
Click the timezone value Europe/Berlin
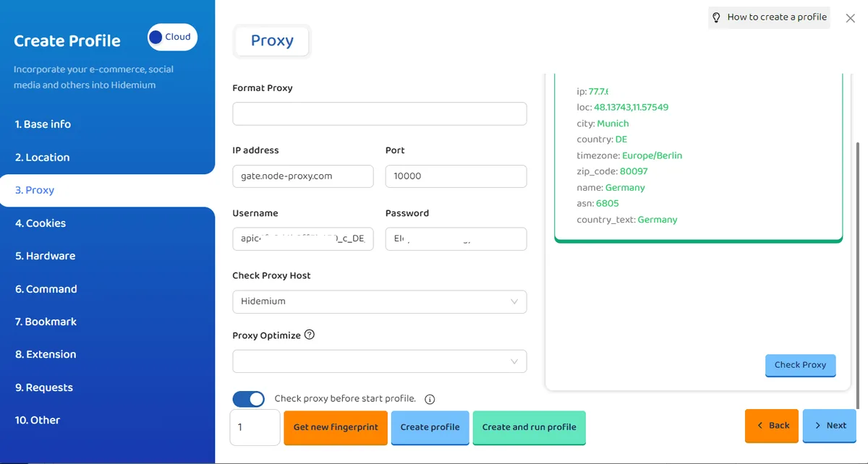(652, 155)
